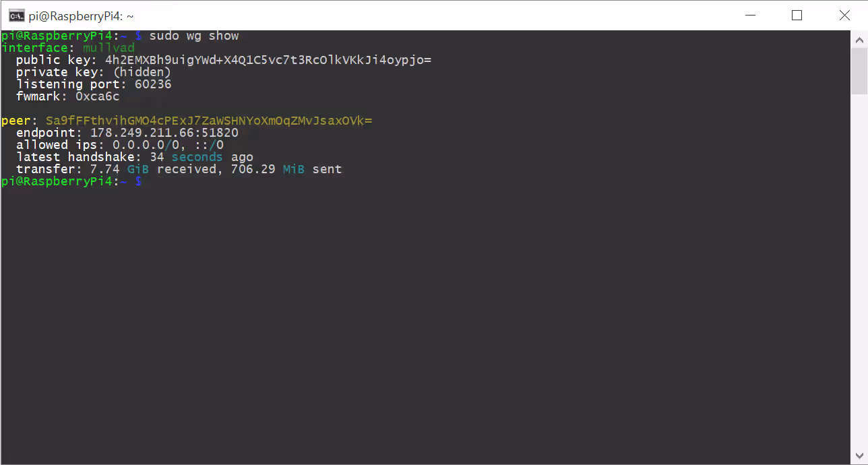Click the '7.74 GiB received' transfer value
Screen dimensions: 868x465
[x=153, y=169]
